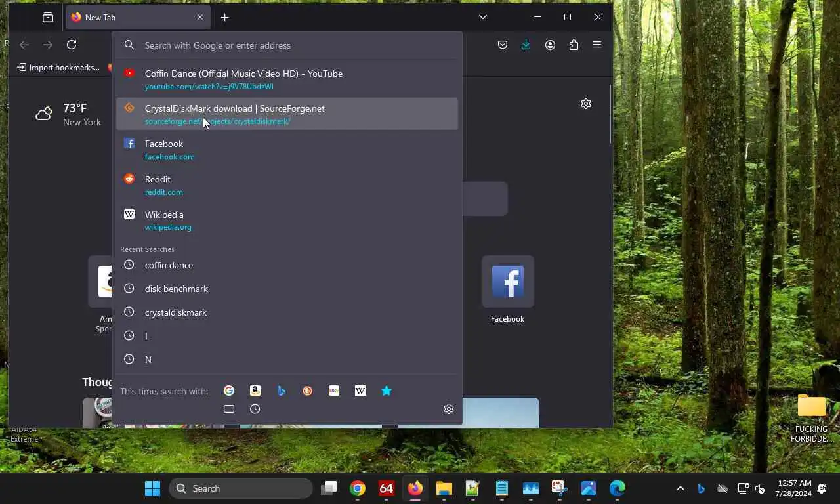The image size is (840, 504).
Task: Show hidden system tray icons chevron
Action: coord(681,488)
